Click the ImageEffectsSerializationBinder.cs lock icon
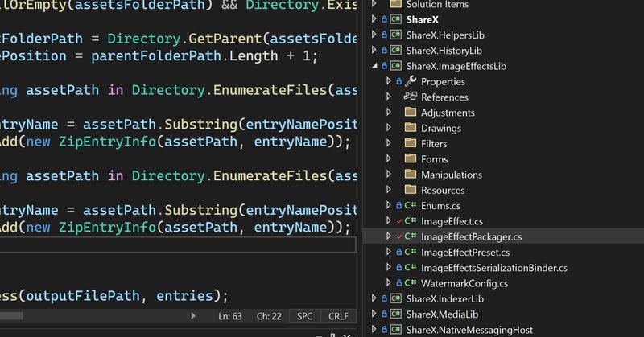Image resolution: width=644 pixels, height=337 pixels. [398, 268]
